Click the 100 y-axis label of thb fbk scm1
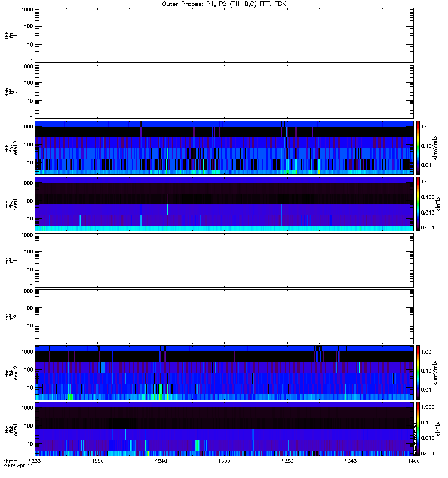The height and width of the screenshot is (478, 448). point(29,201)
